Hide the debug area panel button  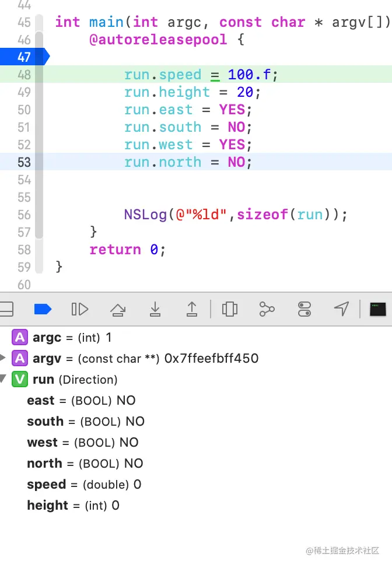coord(6,310)
